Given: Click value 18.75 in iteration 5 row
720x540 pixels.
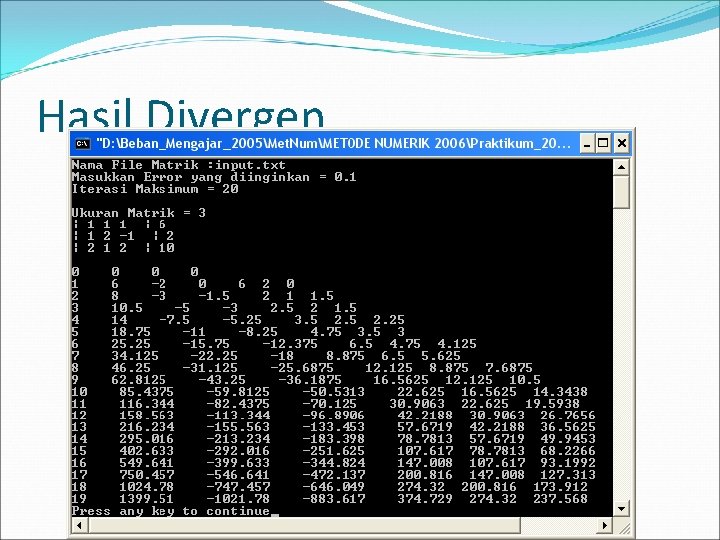Looking at the screenshot, I should [131, 332].
